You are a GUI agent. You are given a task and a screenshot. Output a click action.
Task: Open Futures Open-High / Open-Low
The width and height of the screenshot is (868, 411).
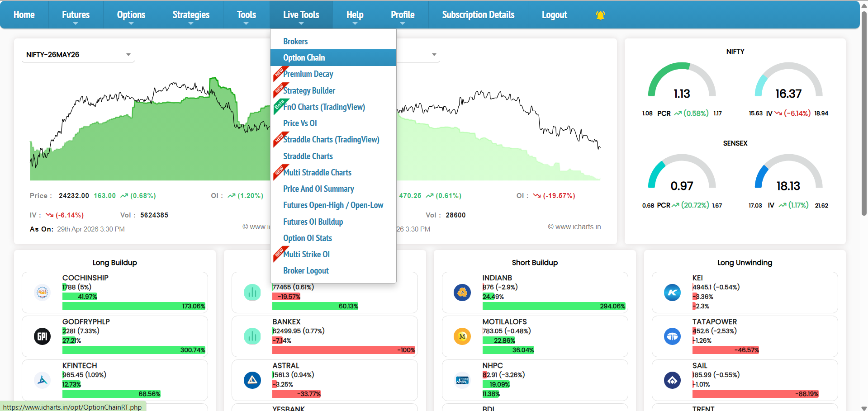coord(333,205)
